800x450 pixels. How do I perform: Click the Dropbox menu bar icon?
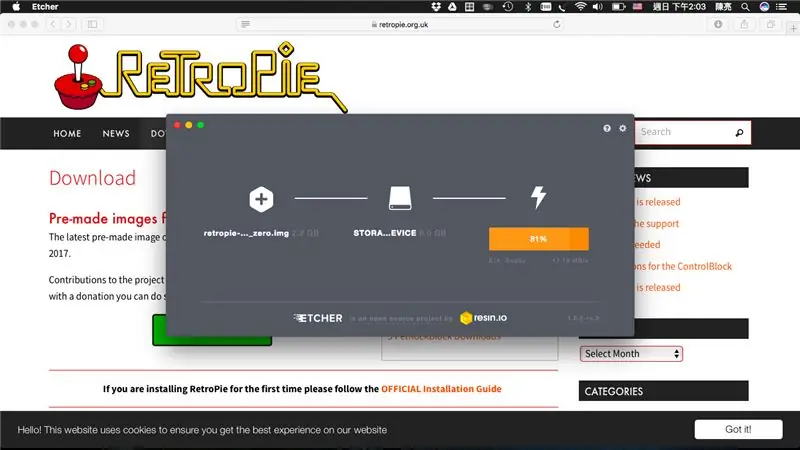pos(436,7)
